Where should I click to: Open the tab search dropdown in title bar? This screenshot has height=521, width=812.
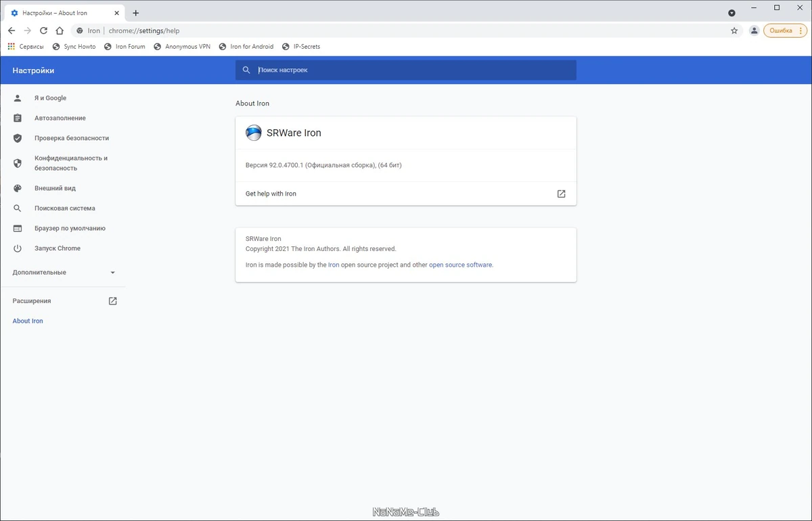tap(731, 13)
